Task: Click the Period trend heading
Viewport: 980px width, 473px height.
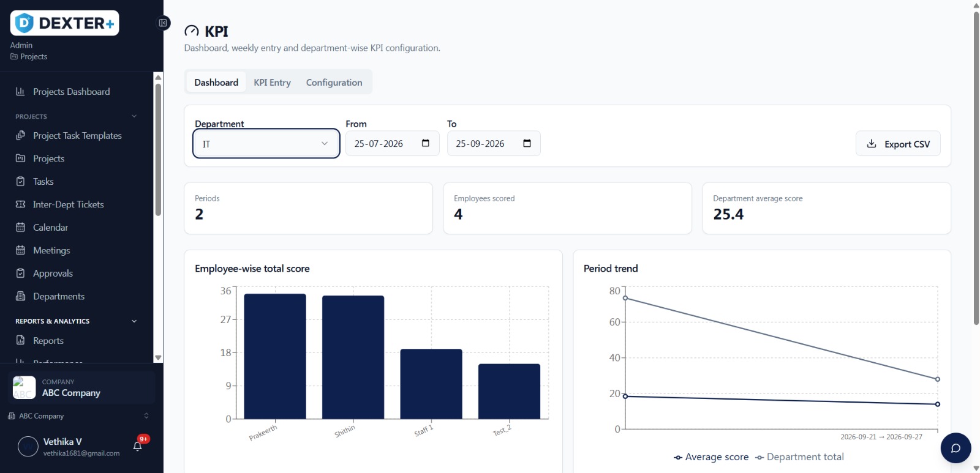Action: (x=611, y=269)
